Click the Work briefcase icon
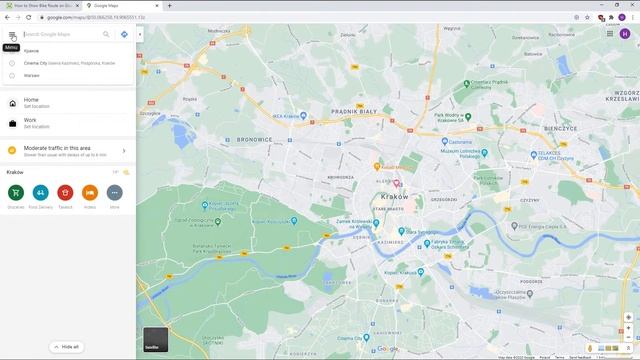This screenshot has height=360, width=640. [13, 124]
